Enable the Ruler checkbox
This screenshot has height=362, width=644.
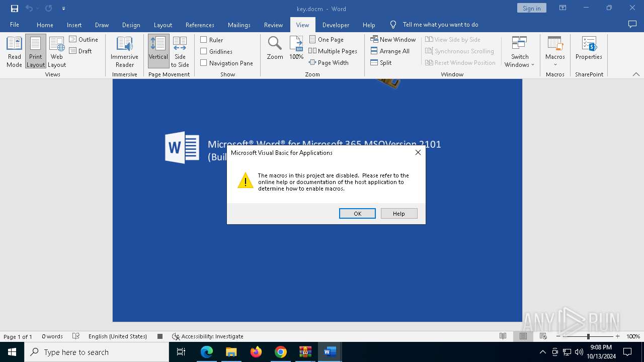(x=204, y=40)
